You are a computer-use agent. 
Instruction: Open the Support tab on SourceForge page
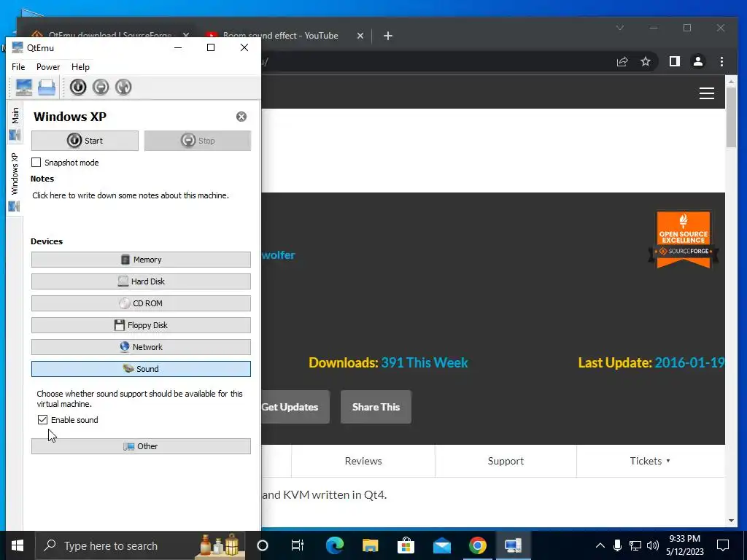point(506,461)
